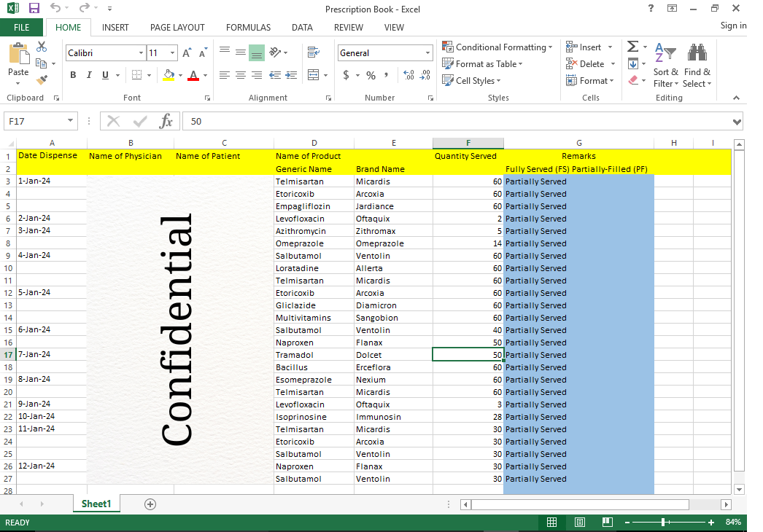Screen dimensions: 763x532
Task: Click the Wrap Text icon
Action: click(314, 52)
